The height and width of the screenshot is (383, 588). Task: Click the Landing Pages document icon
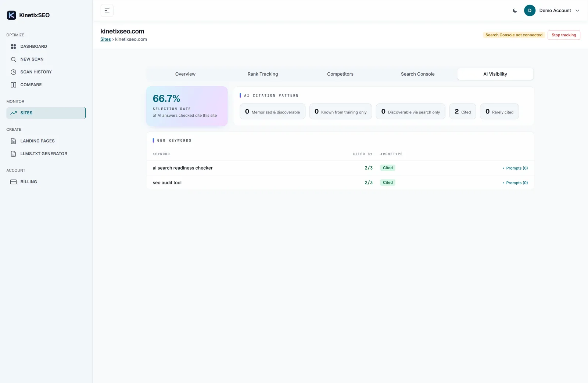coord(14,141)
